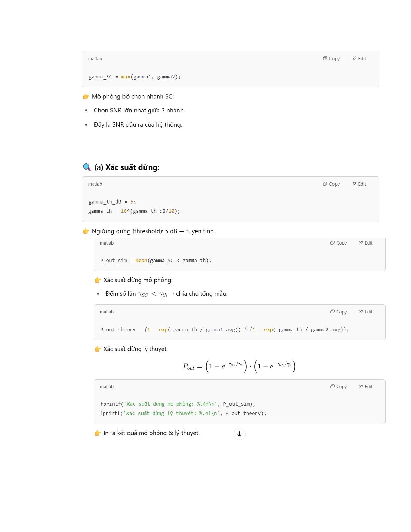
Task: Copy the P_out_theory formula code
Action: [x=339, y=312]
